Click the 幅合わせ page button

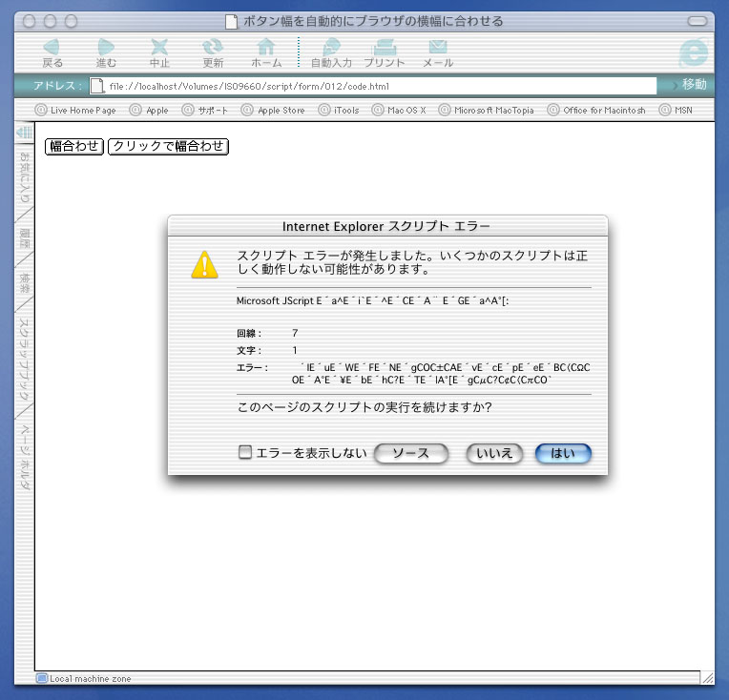[x=74, y=146]
